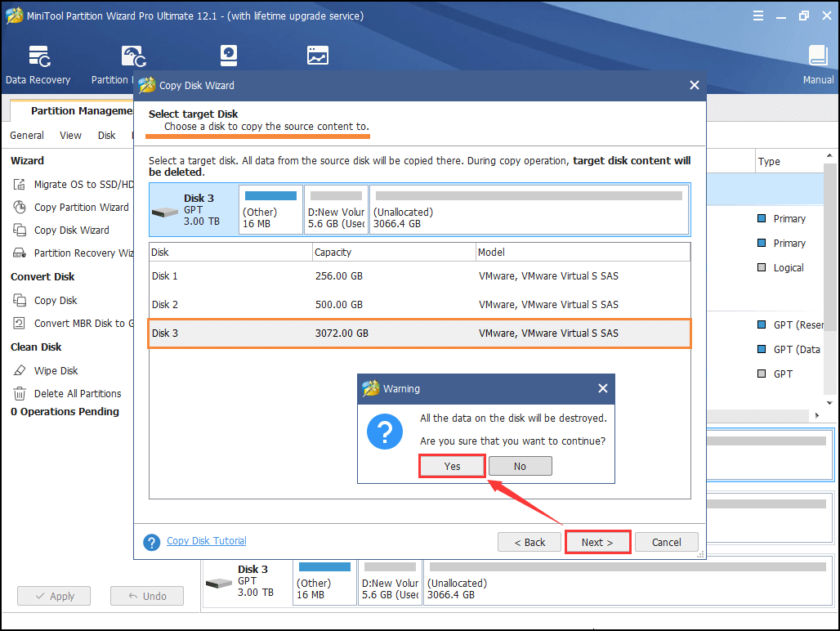
Task: Click Logical type entry in partition list
Action: tap(788, 267)
